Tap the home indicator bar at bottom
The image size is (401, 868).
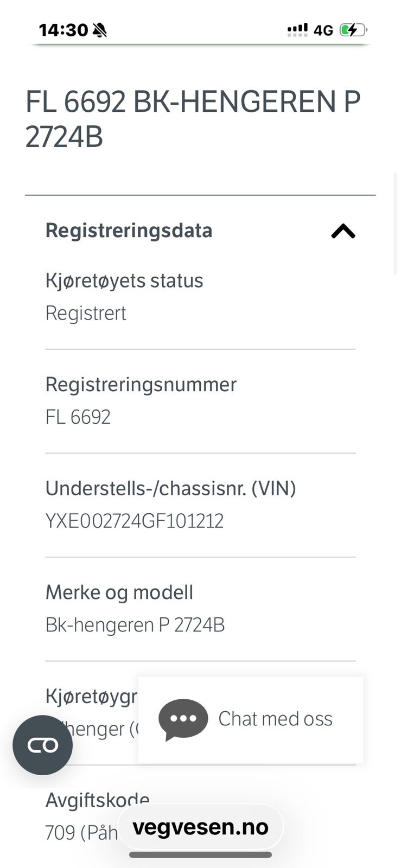click(200, 855)
